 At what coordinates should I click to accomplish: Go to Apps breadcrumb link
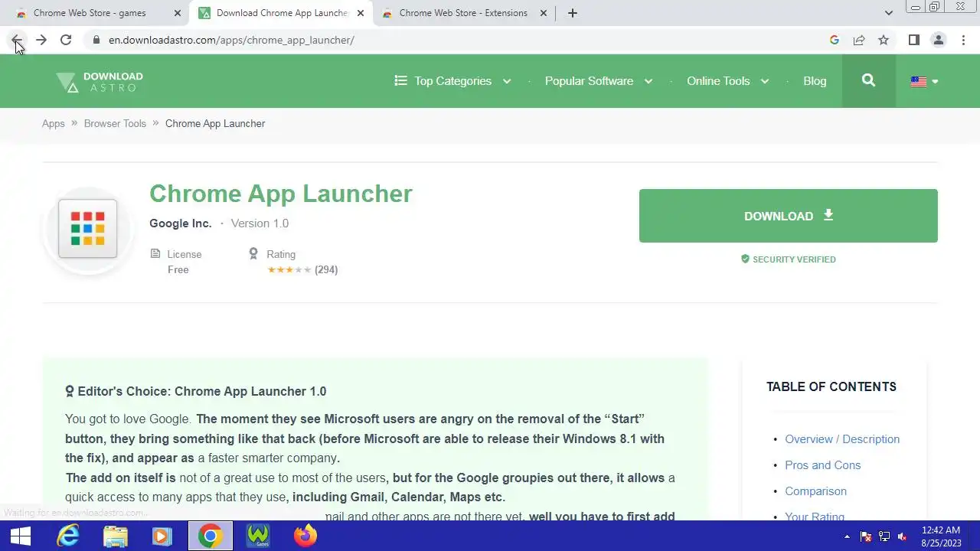pyautogui.click(x=54, y=123)
